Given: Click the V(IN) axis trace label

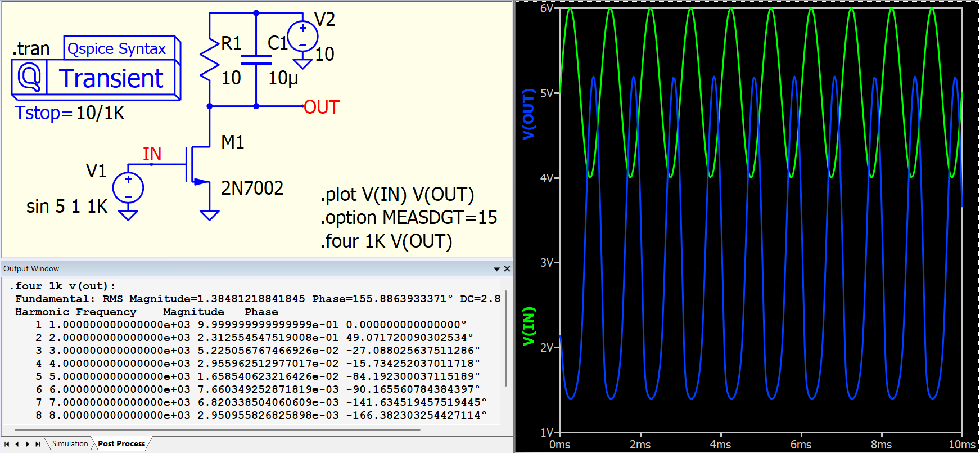Looking at the screenshot, I should [x=528, y=326].
